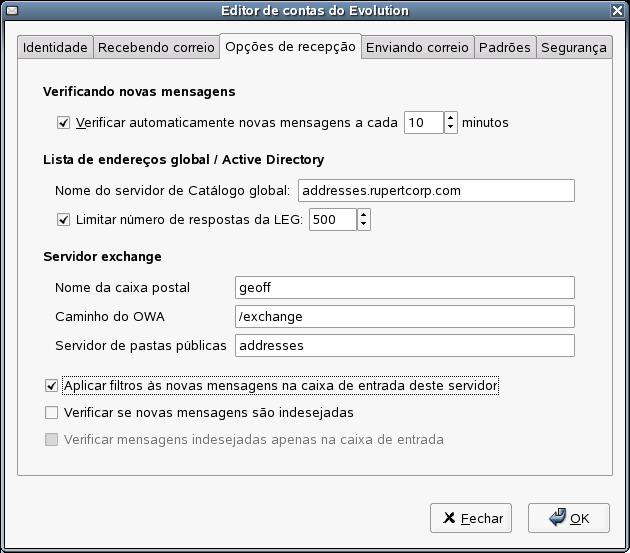Decrease the LEG response limit with down arrow
Screen dimensions: 630x553
364,225
